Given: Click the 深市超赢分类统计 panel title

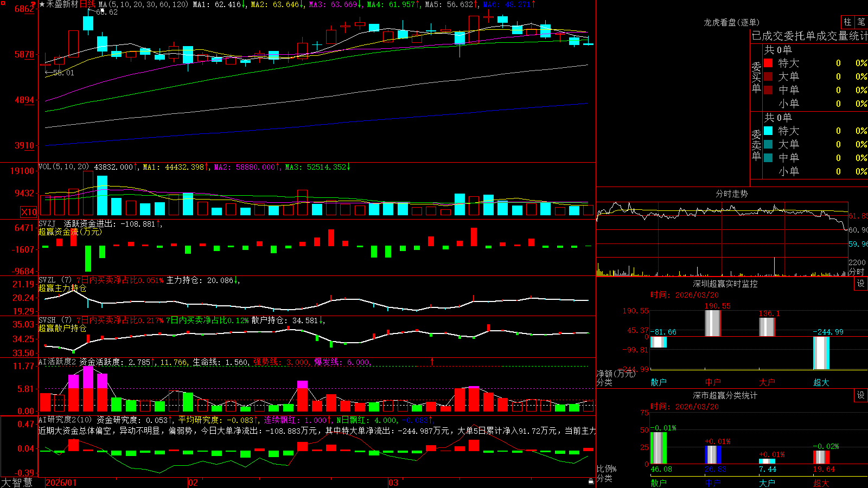Looking at the screenshot, I should 725,395.
